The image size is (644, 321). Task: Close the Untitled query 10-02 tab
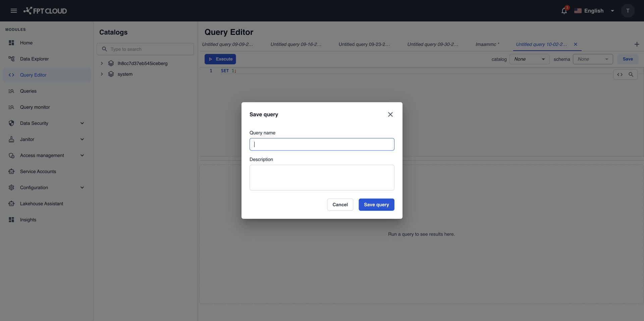tap(576, 44)
